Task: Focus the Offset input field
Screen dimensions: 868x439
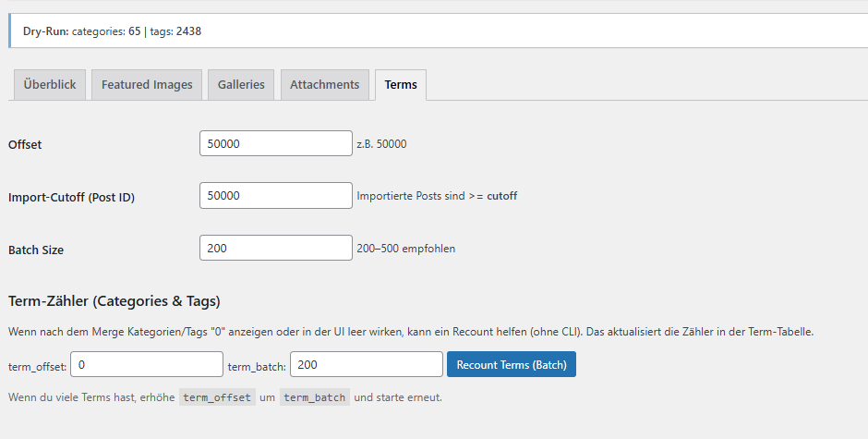Action: click(x=275, y=143)
